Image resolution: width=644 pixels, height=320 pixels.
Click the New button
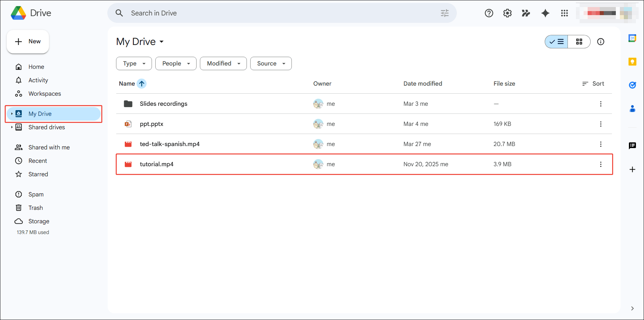point(28,42)
